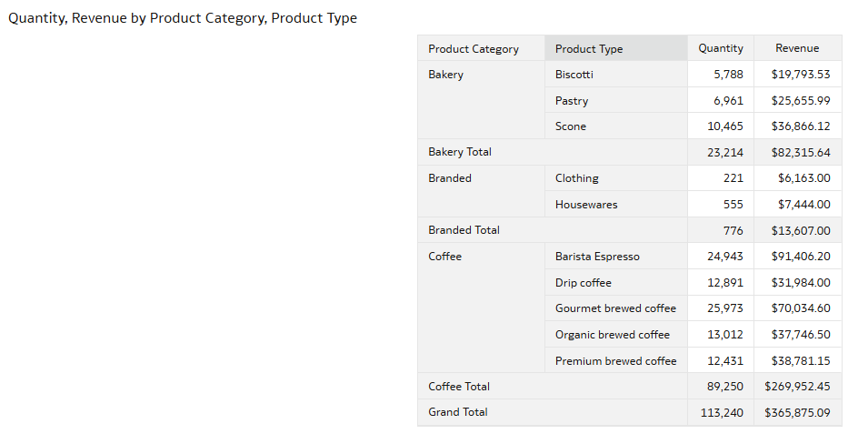This screenshot has width=868, height=444.
Task: Click the Branded category cell
Action: pos(450,178)
